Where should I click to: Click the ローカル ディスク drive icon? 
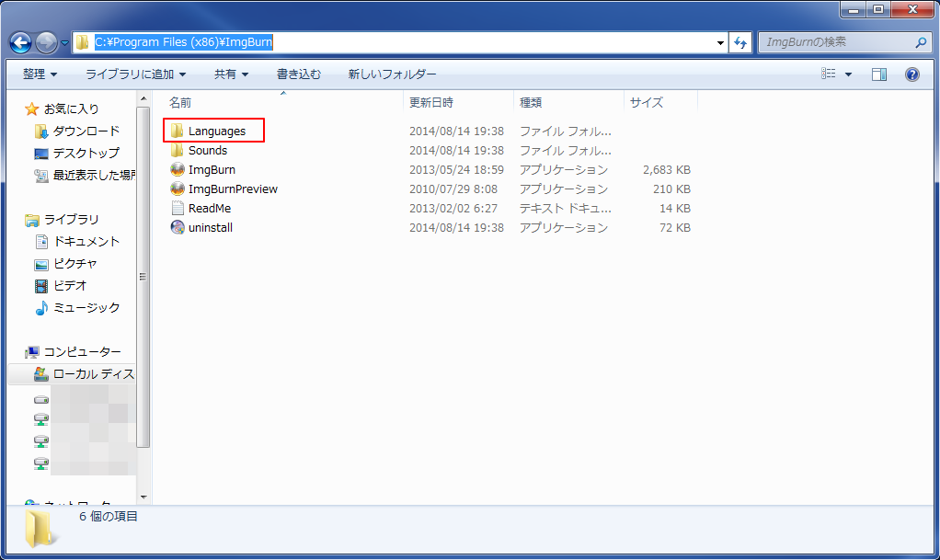40,374
